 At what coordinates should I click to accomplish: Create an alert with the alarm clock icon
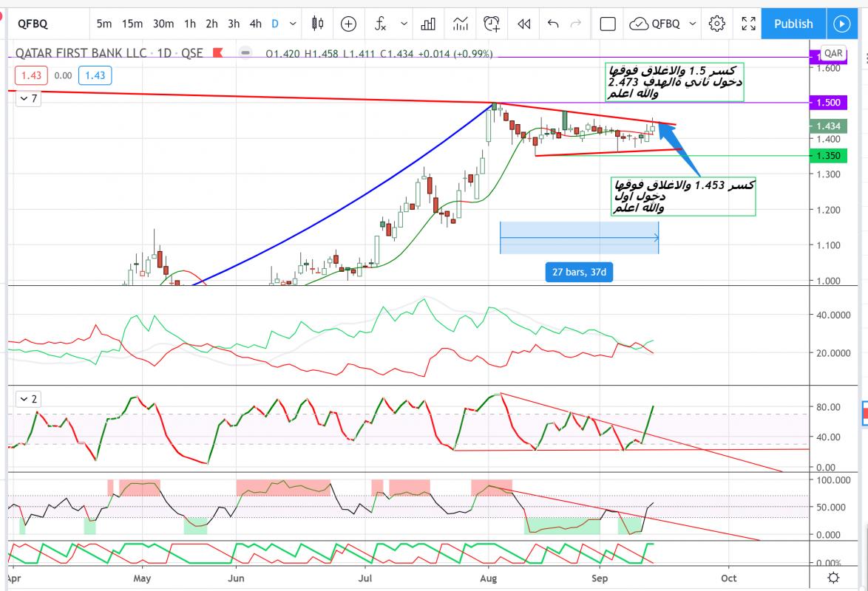tap(492, 24)
